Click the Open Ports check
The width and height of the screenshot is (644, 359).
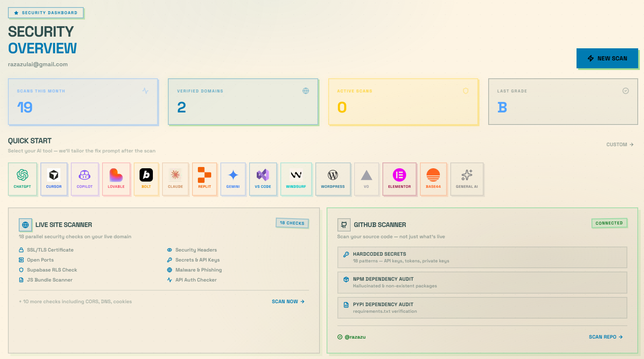coord(36,260)
